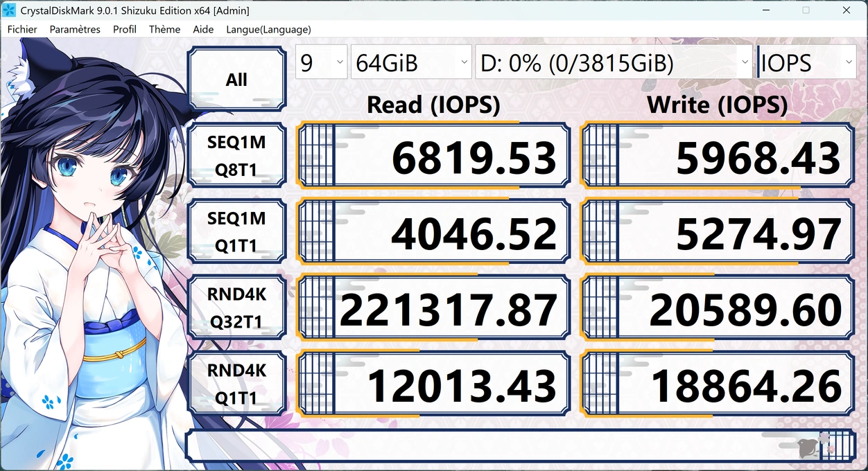This screenshot has height=471, width=868.
Task: Expand the 64GiB test size dropdown
Action: (412, 63)
